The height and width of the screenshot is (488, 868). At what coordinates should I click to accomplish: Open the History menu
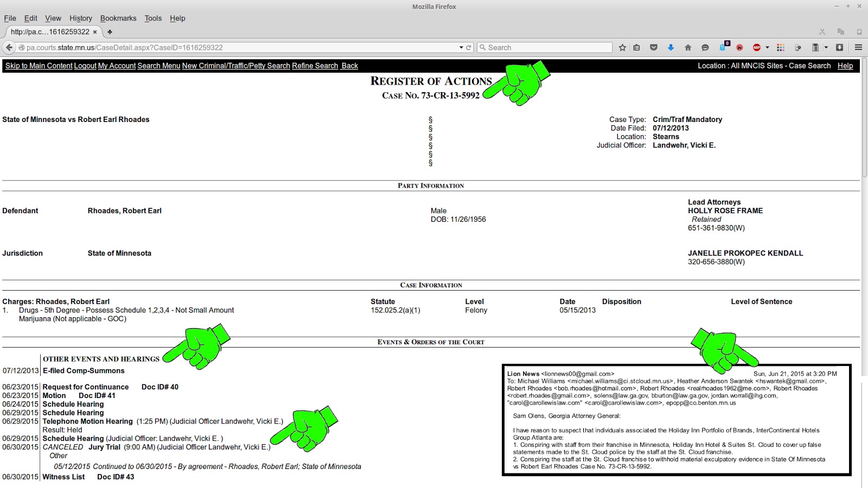tap(81, 18)
